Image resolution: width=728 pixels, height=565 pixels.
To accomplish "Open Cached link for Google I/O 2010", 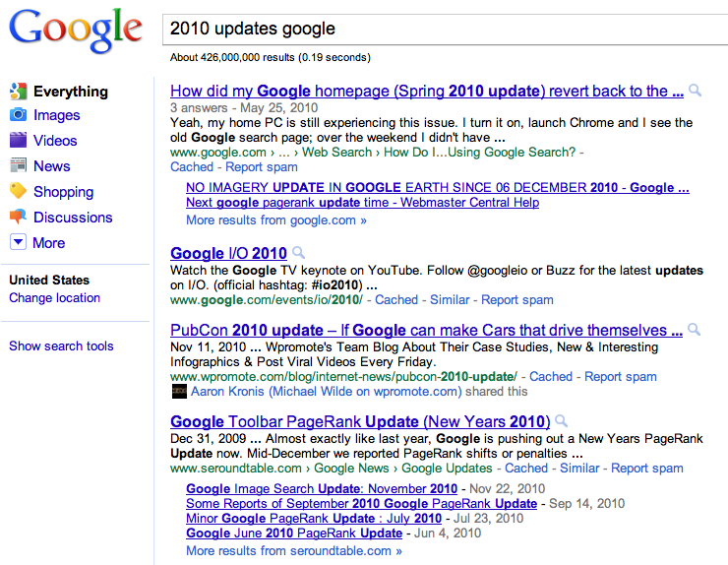I will coord(396,299).
